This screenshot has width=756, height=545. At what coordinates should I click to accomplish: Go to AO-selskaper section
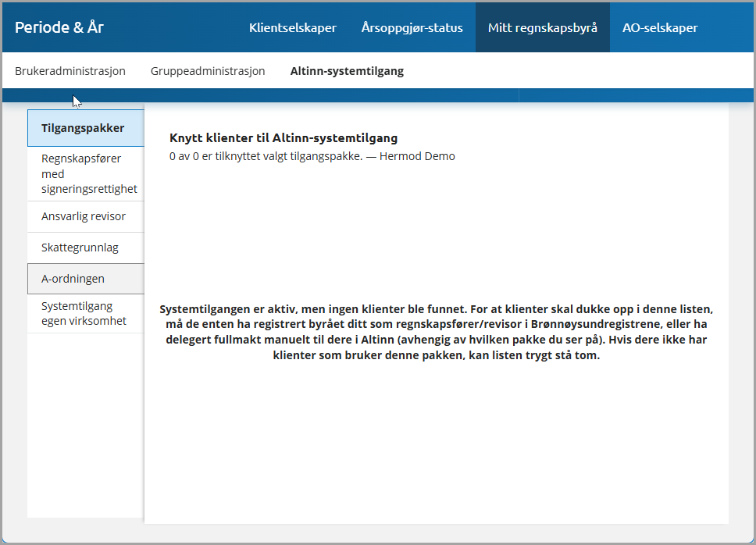(x=660, y=27)
